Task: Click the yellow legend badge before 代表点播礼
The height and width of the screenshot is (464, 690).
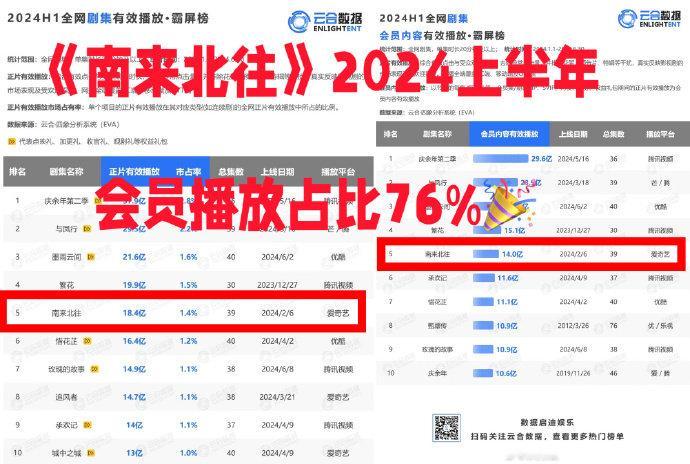Action: tap(12, 141)
